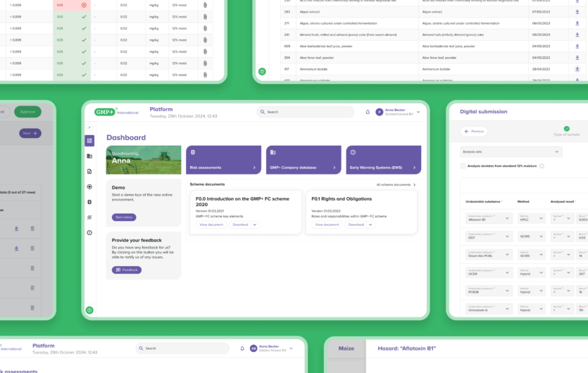Image resolution: width=588 pixels, height=373 pixels.
Task: Download the Ammonium lactate row file
Action: [577, 69]
